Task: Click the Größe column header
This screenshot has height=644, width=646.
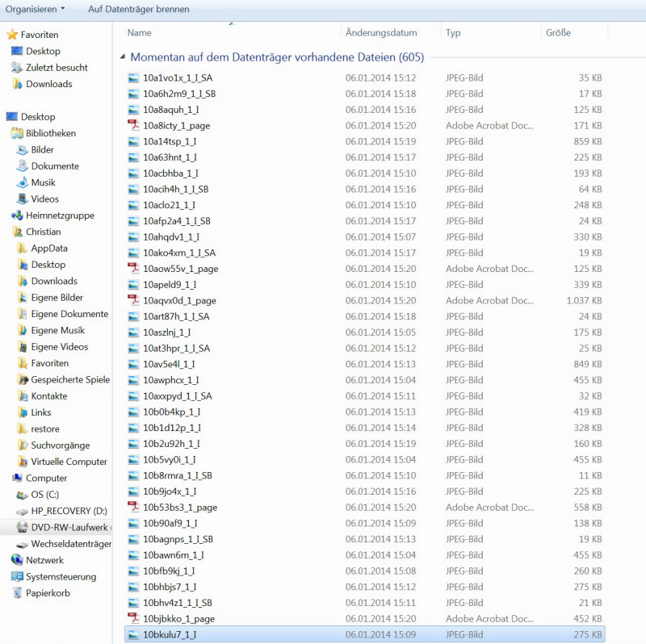Action: (x=558, y=33)
